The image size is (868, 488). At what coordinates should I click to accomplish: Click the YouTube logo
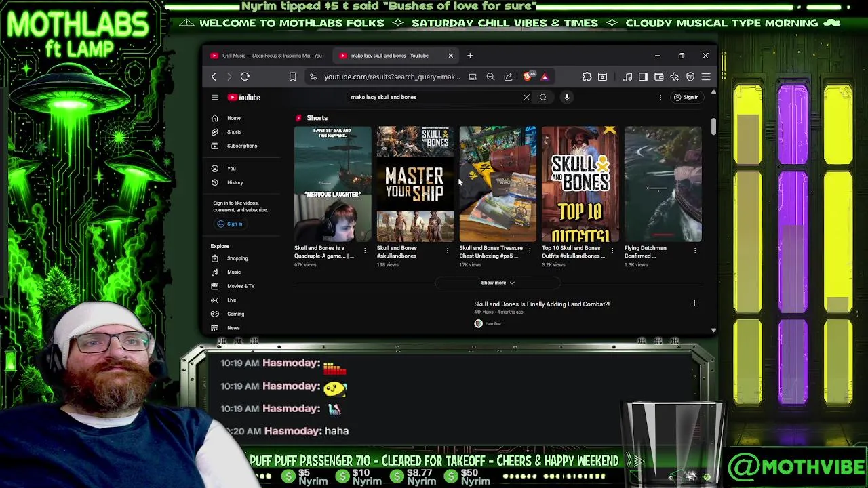coord(244,98)
